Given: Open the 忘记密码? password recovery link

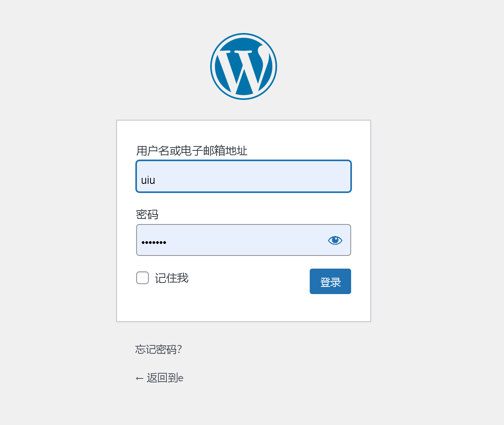Looking at the screenshot, I should 158,350.
